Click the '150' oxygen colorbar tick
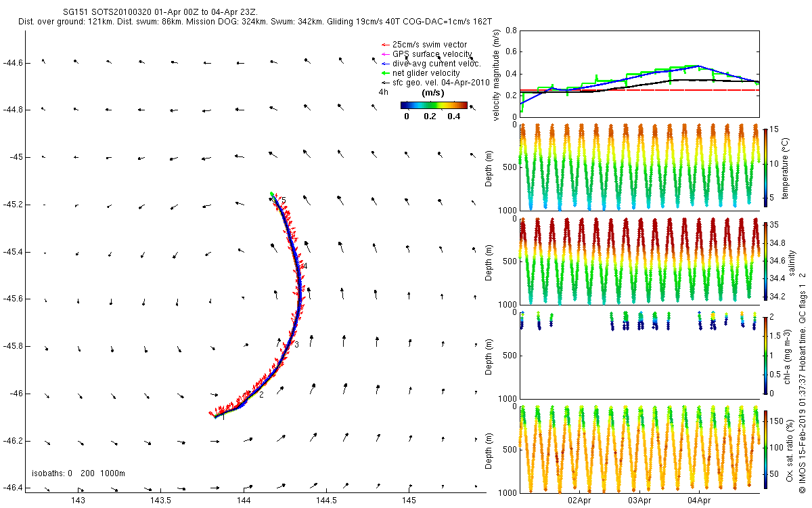This screenshot has width=812, height=508. click(776, 421)
